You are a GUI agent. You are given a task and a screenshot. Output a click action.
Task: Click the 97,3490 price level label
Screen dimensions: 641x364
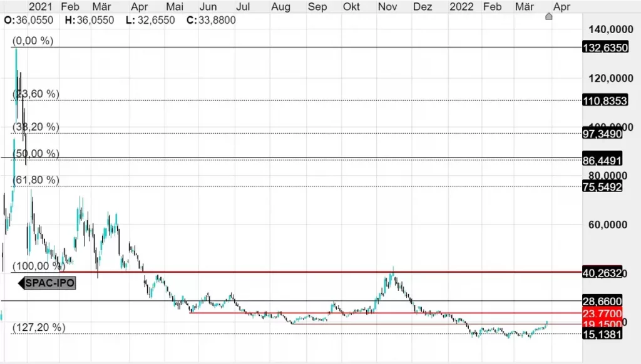pyautogui.click(x=602, y=134)
